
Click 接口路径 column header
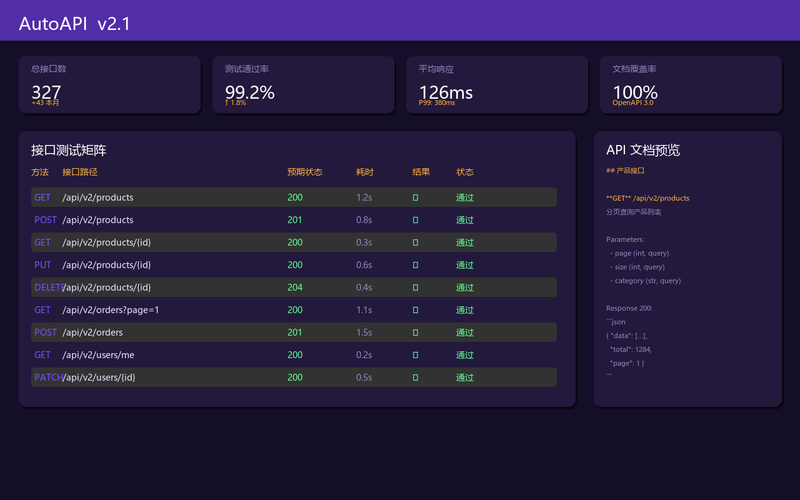click(x=80, y=172)
